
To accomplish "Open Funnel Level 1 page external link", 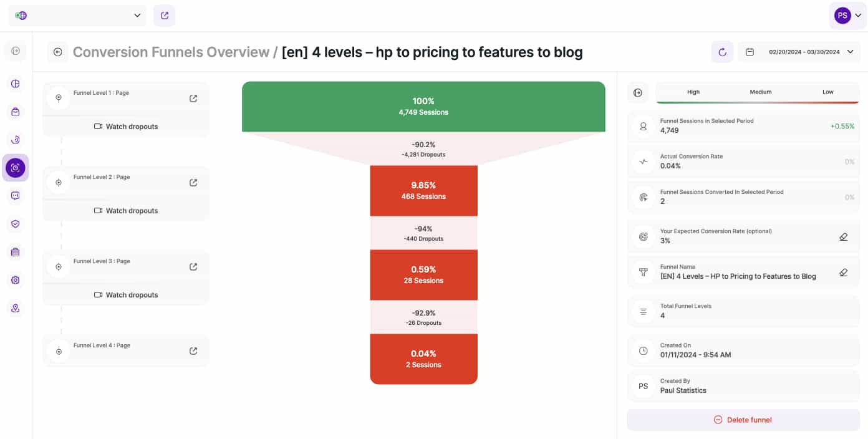I will tap(193, 99).
